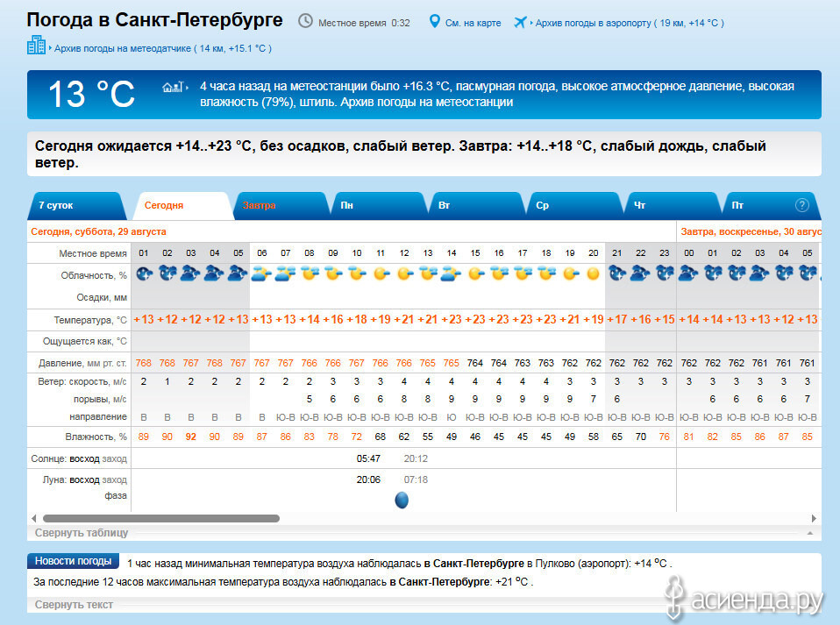Click the clock icon beside local time

point(305,21)
